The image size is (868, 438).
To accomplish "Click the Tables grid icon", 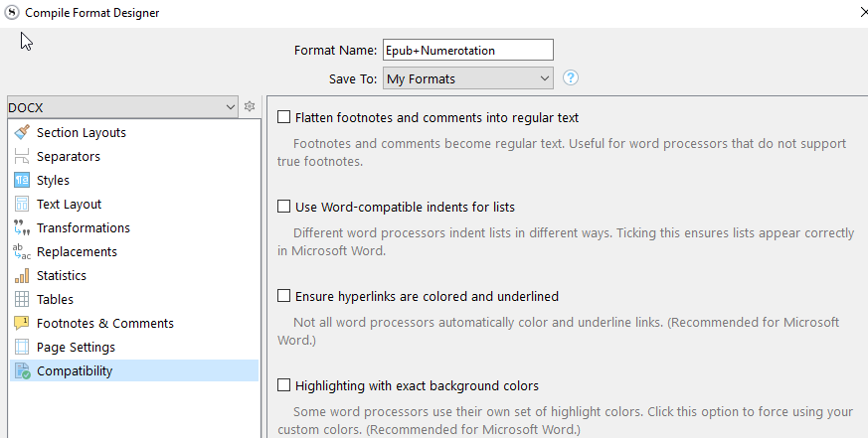I will [21, 299].
